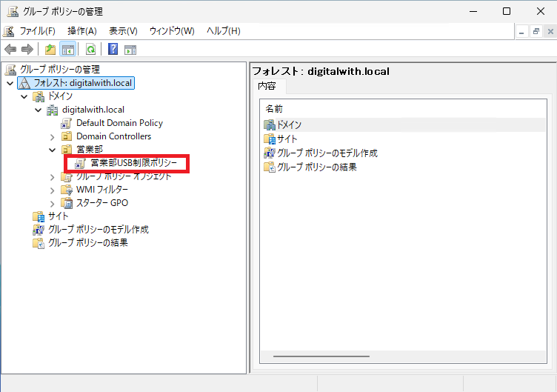Click the グループ ポリシーの結果 icon in contents list
This screenshot has height=392, width=557.
tap(270, 167)
